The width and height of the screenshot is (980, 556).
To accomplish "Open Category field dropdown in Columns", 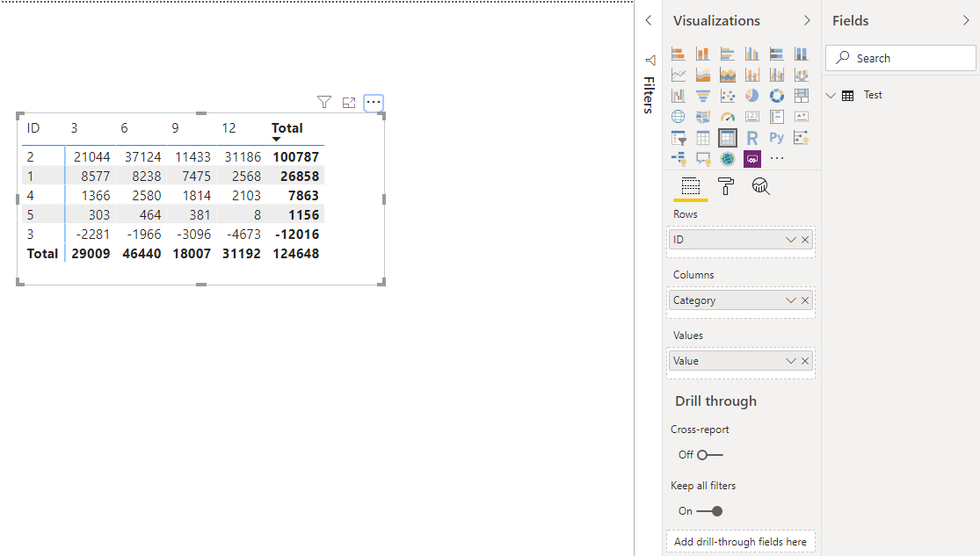I will point(791,300).
